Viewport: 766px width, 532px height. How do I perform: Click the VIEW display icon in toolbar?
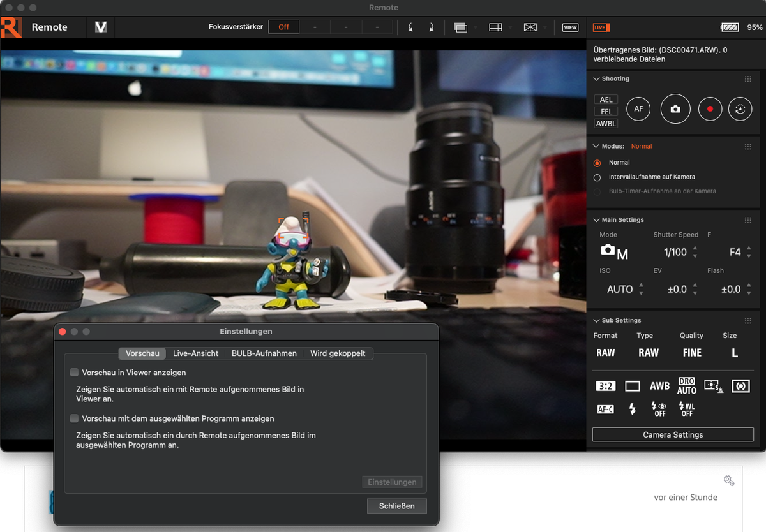pos(570,27)
